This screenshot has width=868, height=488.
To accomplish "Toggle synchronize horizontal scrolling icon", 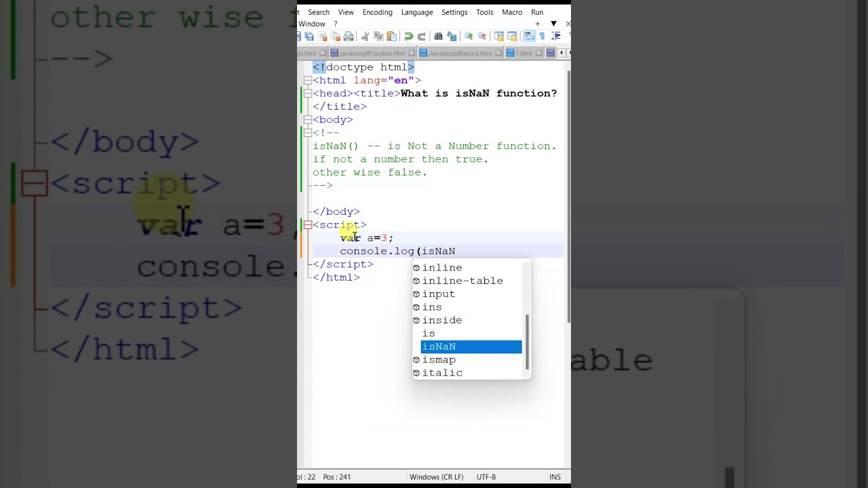I will (512, 36).
